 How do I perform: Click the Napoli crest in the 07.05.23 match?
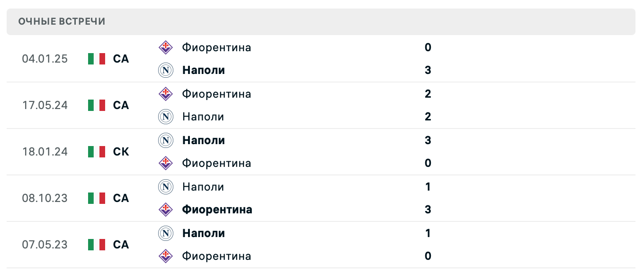[x=165, y=233]
